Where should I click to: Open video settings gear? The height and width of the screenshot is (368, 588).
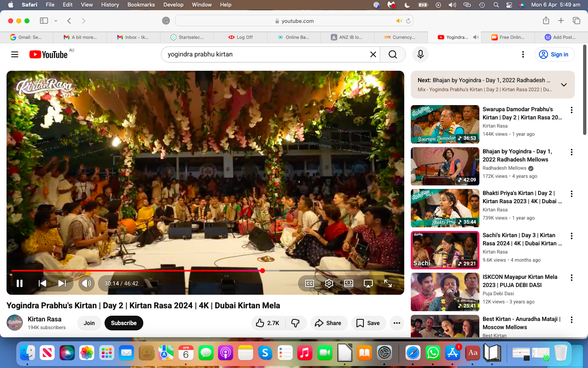[329, 283]
